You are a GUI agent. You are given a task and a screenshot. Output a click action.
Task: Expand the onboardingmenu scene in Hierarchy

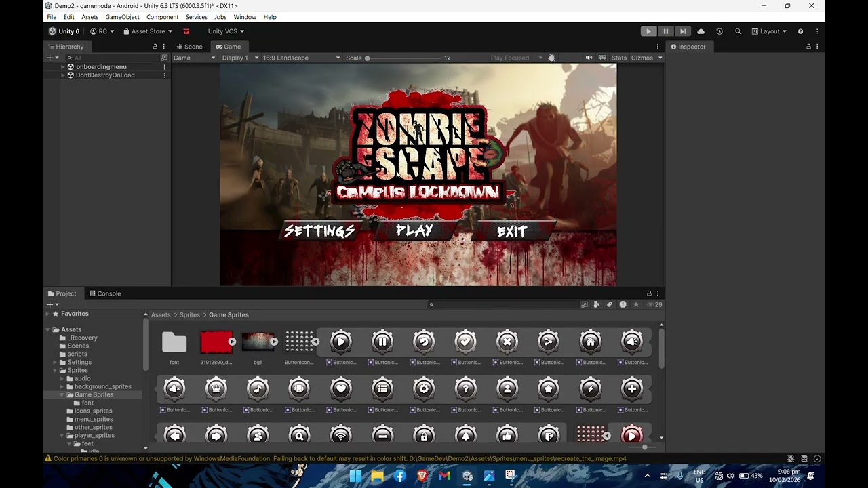pyautogui.click(x=63, y=67)
